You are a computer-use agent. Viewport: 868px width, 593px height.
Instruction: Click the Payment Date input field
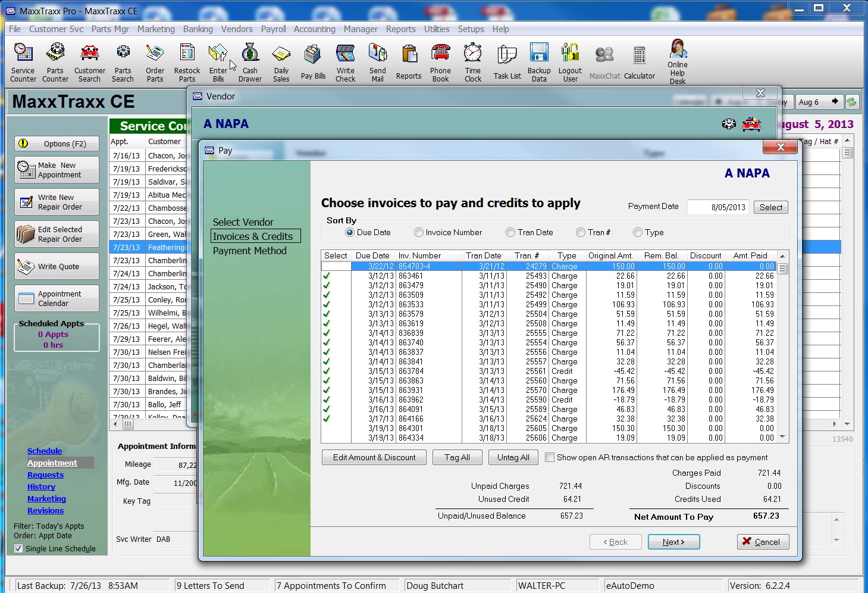click(x=718, y=207)
